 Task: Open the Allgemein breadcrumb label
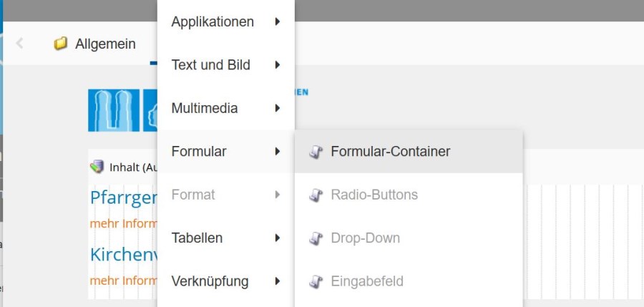(105, 44)
